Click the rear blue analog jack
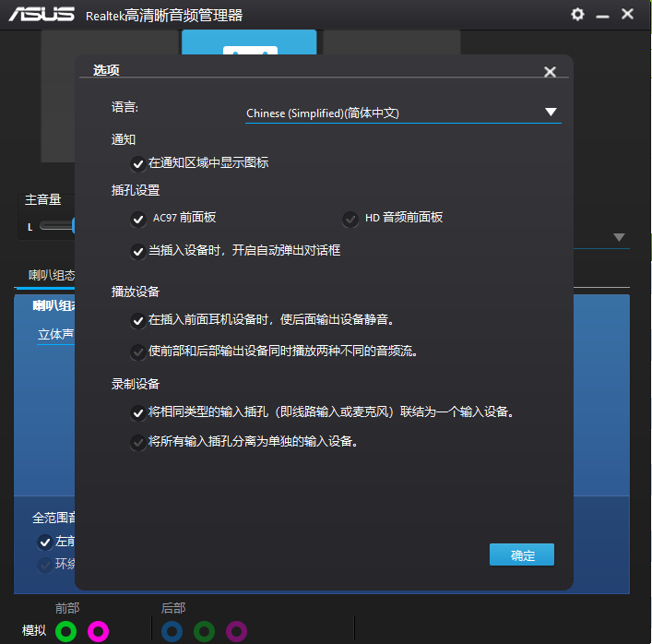The width and height of the screenshot is (652, 644). pos(172,631)
